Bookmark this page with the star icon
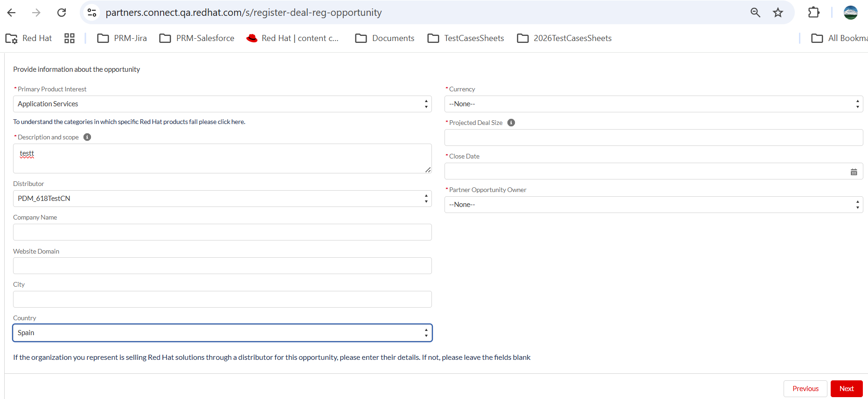868x399 pixels. pos(778,13)
